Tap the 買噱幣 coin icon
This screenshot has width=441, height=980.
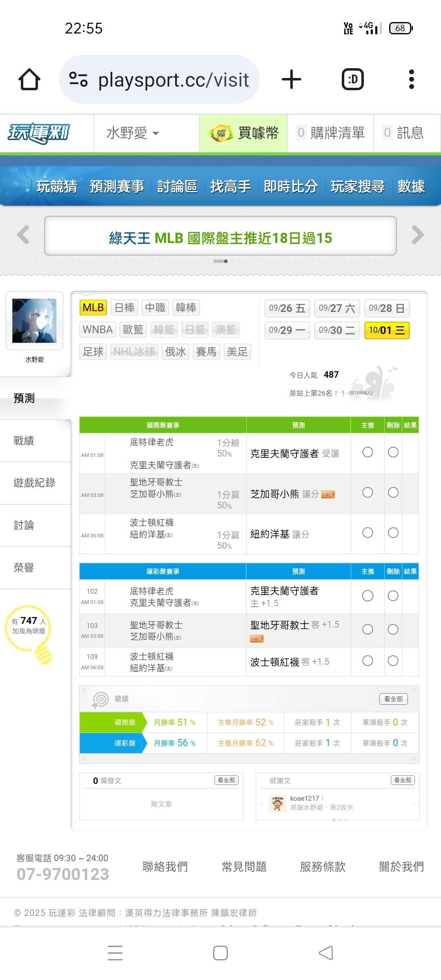pos(221,133)
